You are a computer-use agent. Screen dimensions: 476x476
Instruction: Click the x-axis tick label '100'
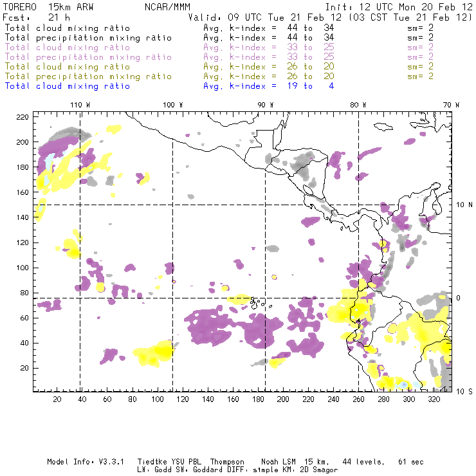(158, 399)
